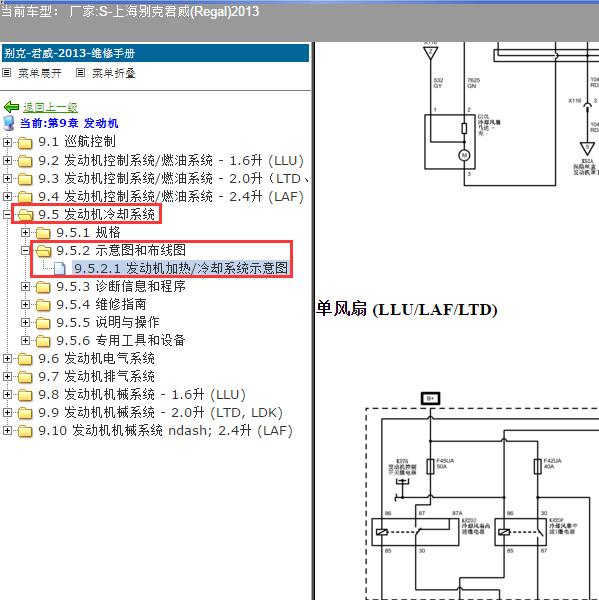Select 9.5.5 说明与操作 item
Screen dimensions: 599x600
[108, 322]
